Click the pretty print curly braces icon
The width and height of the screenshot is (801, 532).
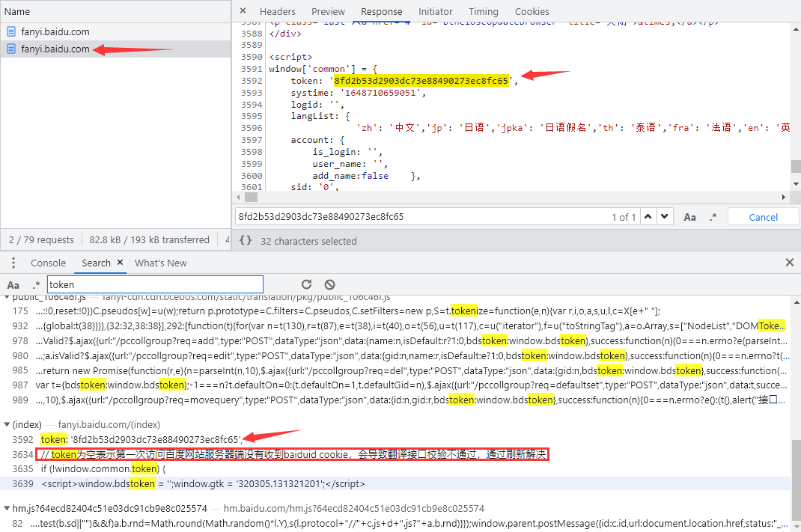246,241
